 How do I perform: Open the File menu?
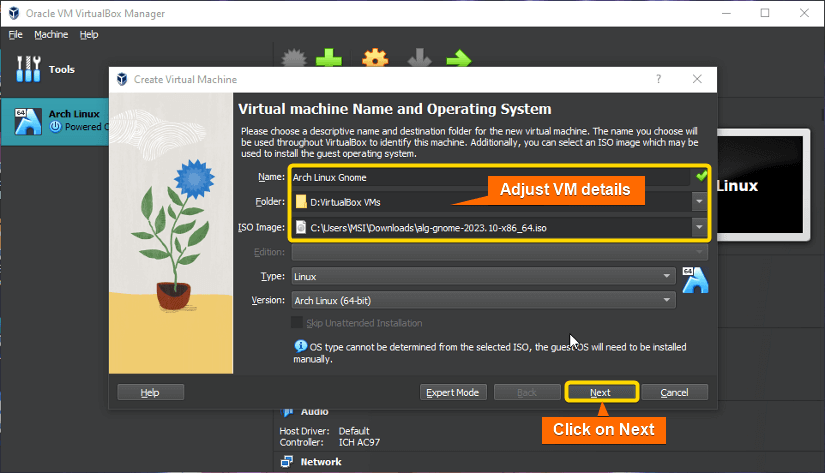(x=15, y=35)
